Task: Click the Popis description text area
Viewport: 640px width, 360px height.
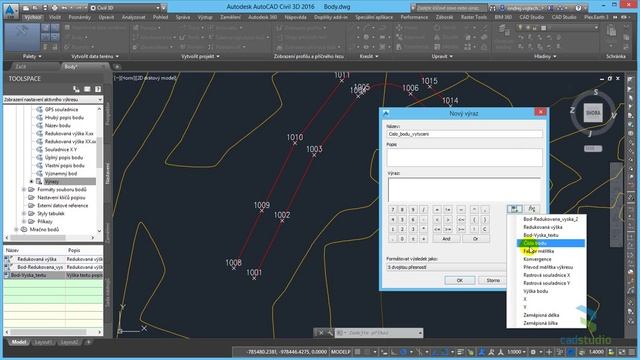Action: point(464,157)
